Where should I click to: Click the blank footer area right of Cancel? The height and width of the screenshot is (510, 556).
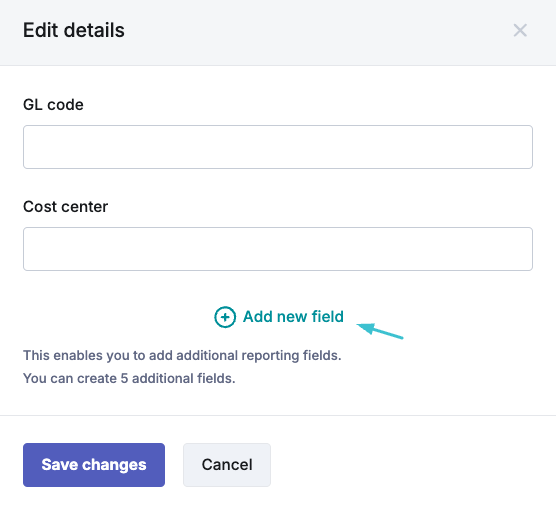[x=411, y=465]
